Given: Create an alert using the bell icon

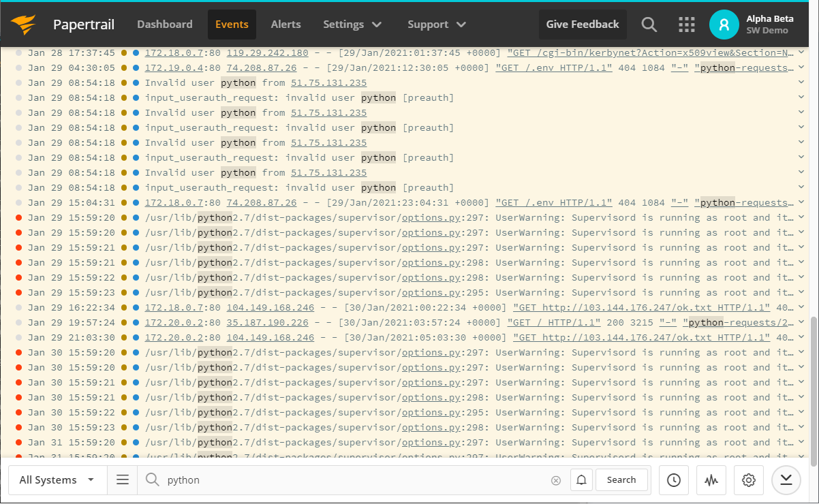Looking at the screenshot, I should 581,479.
